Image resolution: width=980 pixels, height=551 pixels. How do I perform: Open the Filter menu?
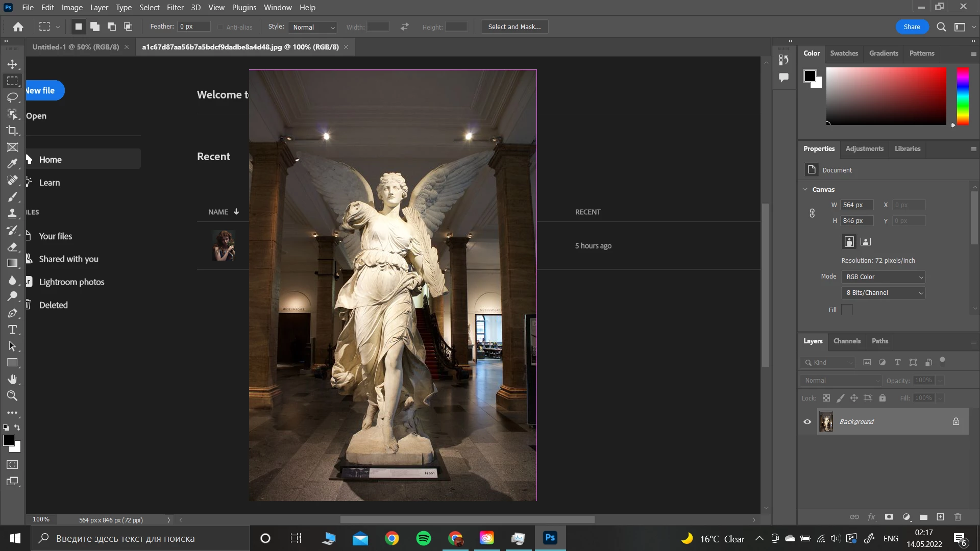175,8
